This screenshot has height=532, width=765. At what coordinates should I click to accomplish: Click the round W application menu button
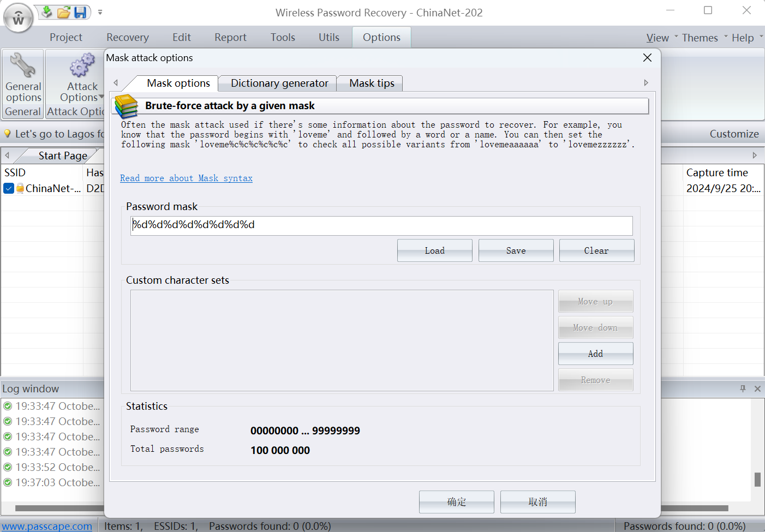(x=18, y=19)
